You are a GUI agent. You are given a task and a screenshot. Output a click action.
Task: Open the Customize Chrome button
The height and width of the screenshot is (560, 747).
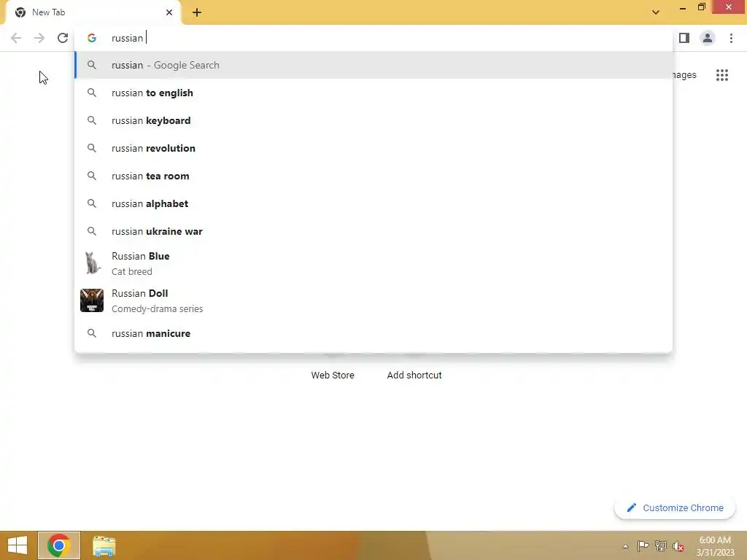click(x=675, y=507)
